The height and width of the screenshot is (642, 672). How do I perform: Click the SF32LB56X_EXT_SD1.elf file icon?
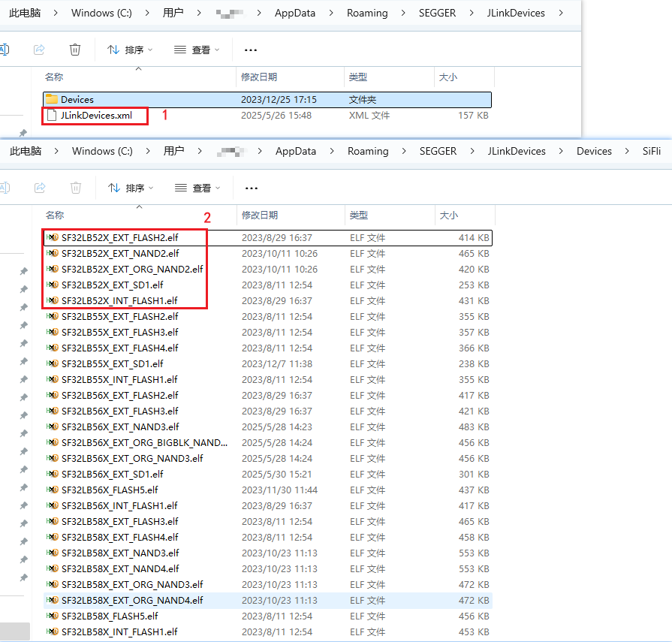(53, 474)
